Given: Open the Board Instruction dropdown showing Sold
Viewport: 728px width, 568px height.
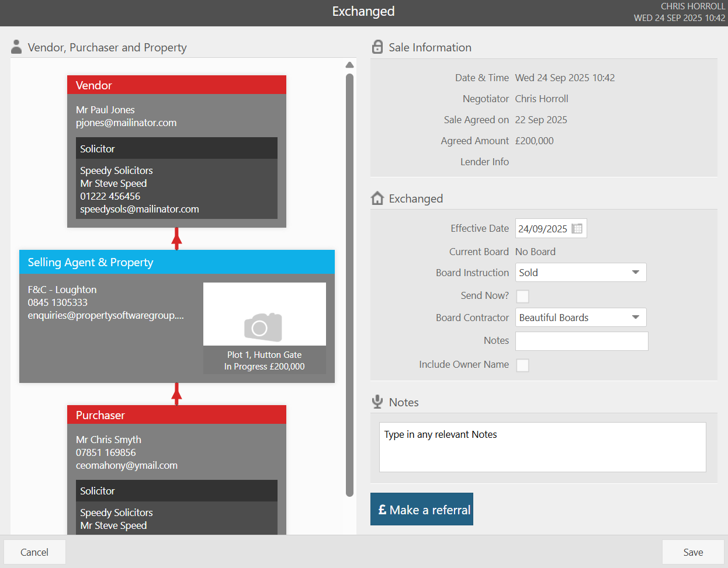Looking at the screenshot, I should point(581,273).
